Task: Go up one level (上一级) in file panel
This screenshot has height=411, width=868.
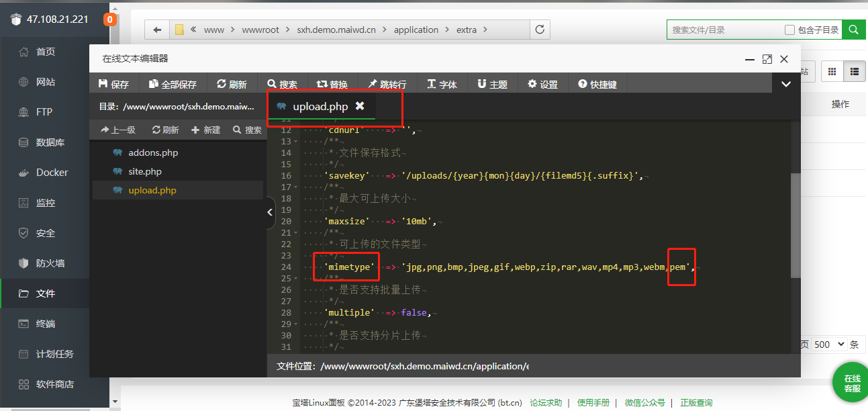Action: pos(118,130)
